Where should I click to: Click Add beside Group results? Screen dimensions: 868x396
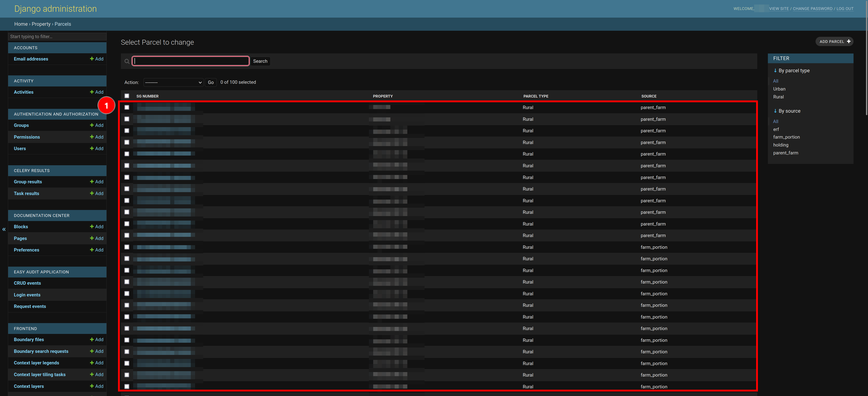[96, 182]
